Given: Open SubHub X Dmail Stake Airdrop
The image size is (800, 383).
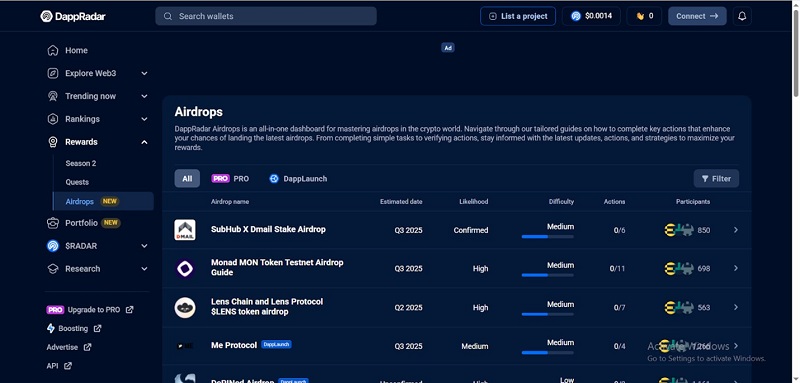Looking at the screenshot, I should coord(268,229).
